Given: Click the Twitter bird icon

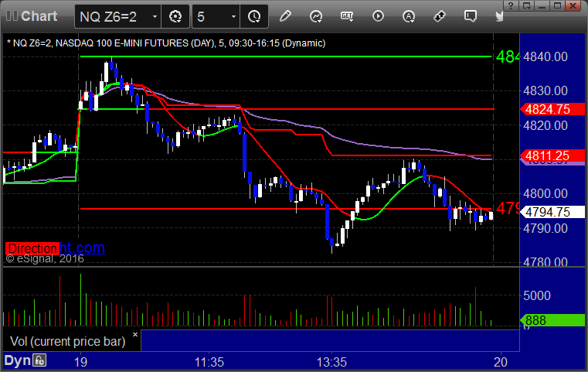Looking at the screenshot, I should tap(499, 16).
